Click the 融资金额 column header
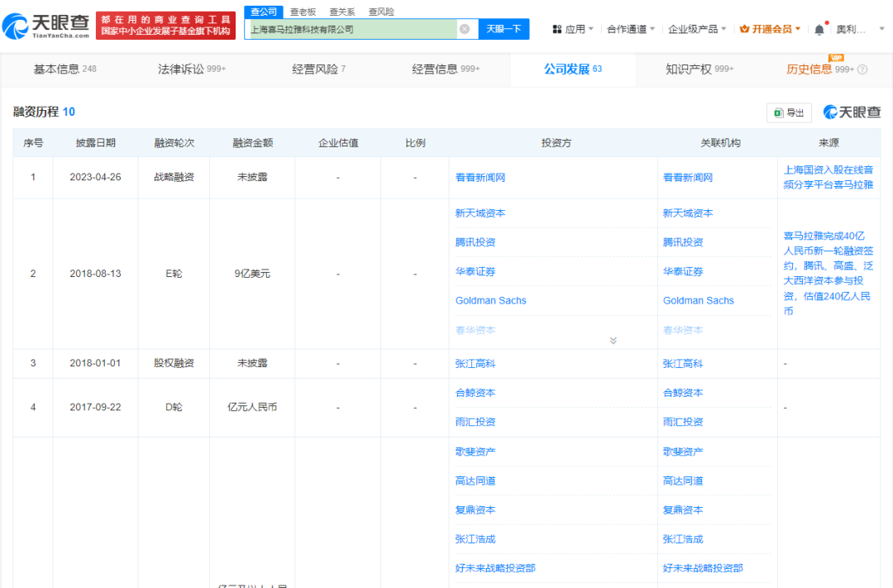Image resolution: width=893 pixels, height=588 pixels. 252,143
